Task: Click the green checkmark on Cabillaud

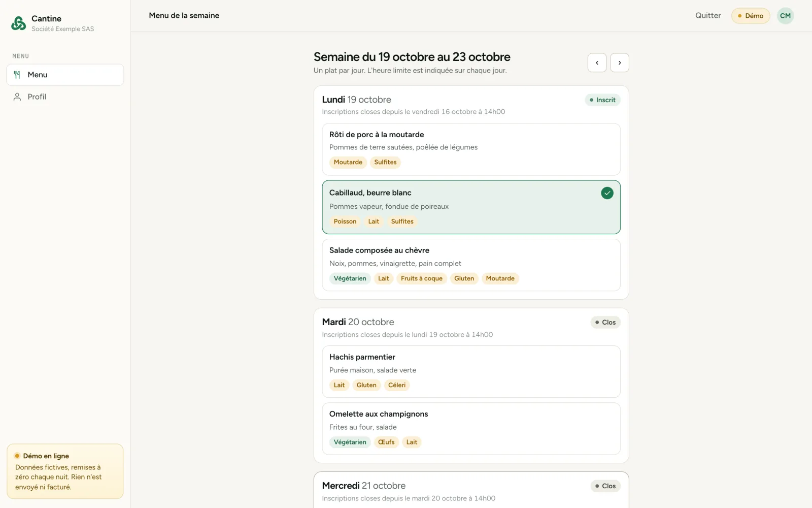Action: pos(607,193)
